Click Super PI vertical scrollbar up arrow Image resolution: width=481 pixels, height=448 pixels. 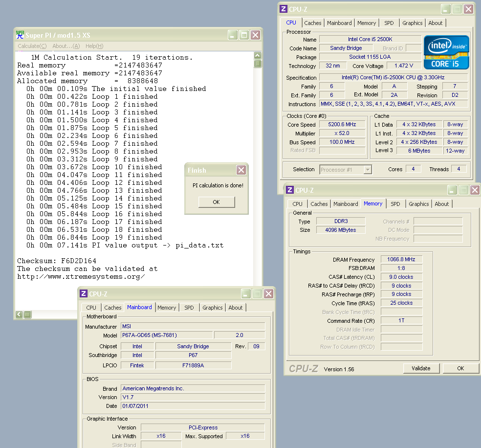click(x=257, y=56)
